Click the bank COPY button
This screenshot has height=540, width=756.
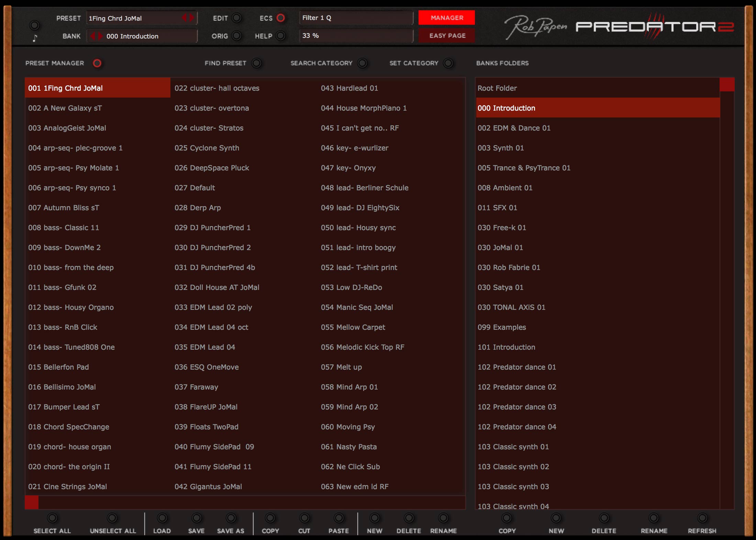coord(507,518)
